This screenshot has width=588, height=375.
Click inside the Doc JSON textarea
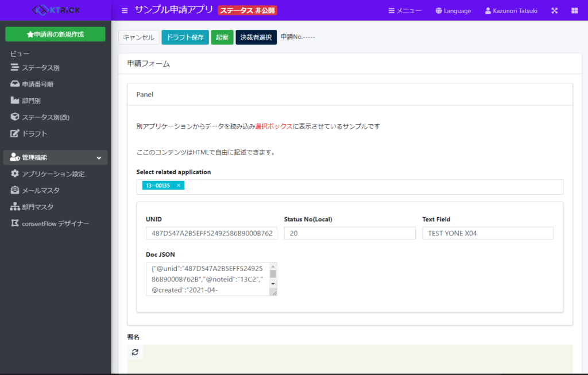208,279
